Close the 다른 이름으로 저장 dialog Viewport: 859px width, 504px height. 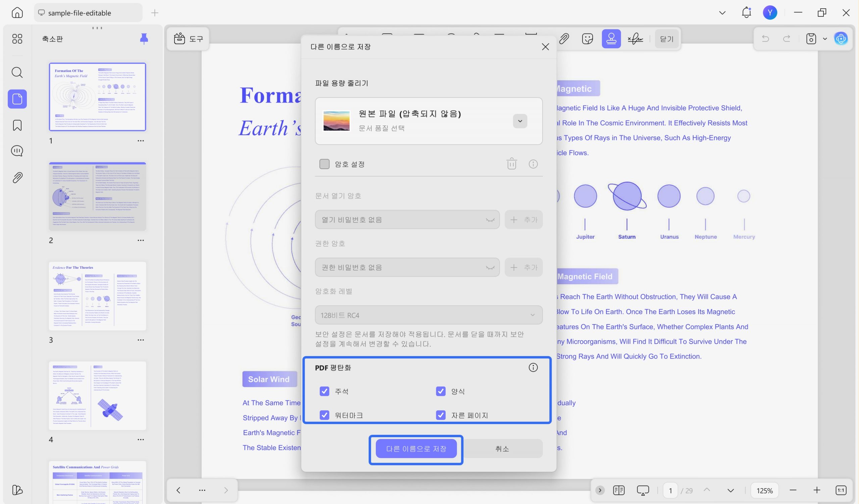[545, 47]
